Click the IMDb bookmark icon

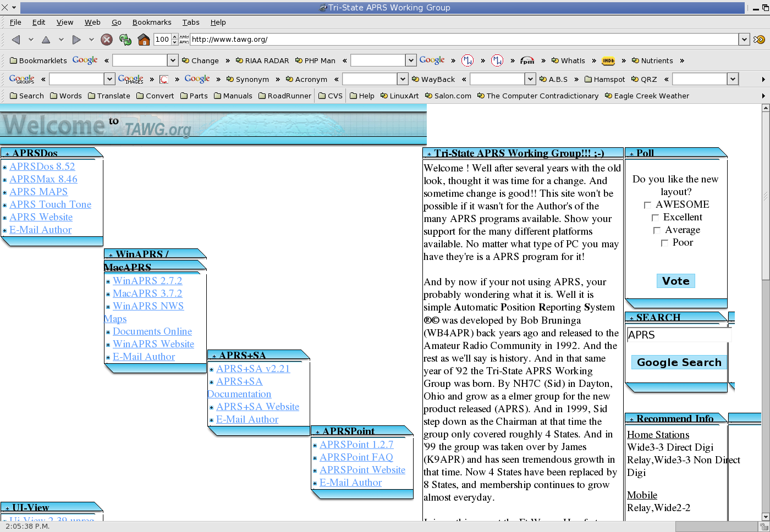[608, 60]
